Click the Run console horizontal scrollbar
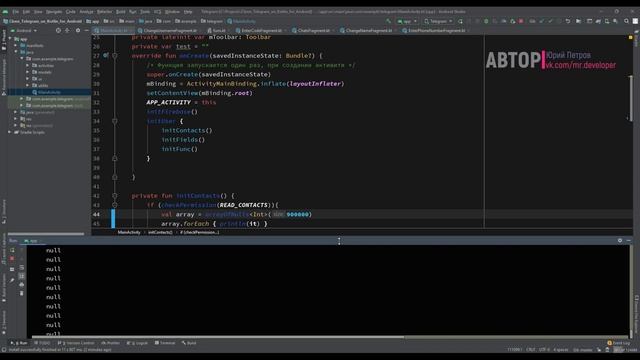The image size is (640, 360). 218,338
